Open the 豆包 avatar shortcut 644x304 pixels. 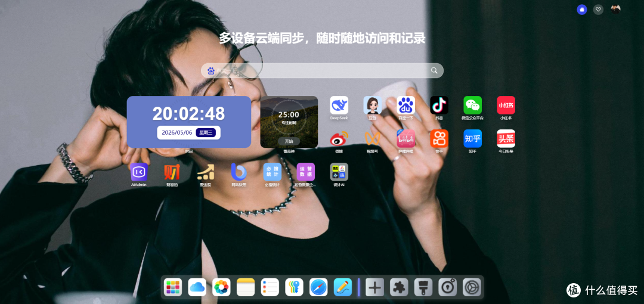click(x=373, y=105)
